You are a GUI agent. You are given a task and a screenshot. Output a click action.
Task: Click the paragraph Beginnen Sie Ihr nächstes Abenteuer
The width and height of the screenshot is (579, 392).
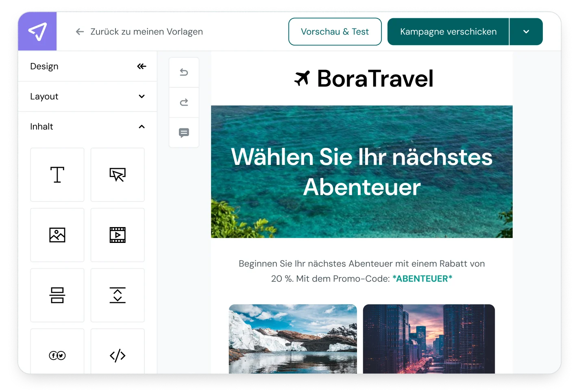(x=362, y=271)
